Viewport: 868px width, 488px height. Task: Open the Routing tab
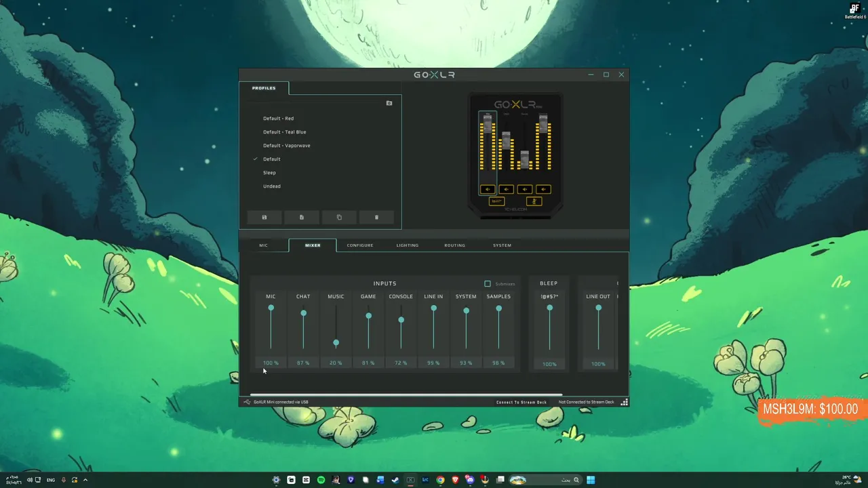pyautogui.click(x=454, y=245)
